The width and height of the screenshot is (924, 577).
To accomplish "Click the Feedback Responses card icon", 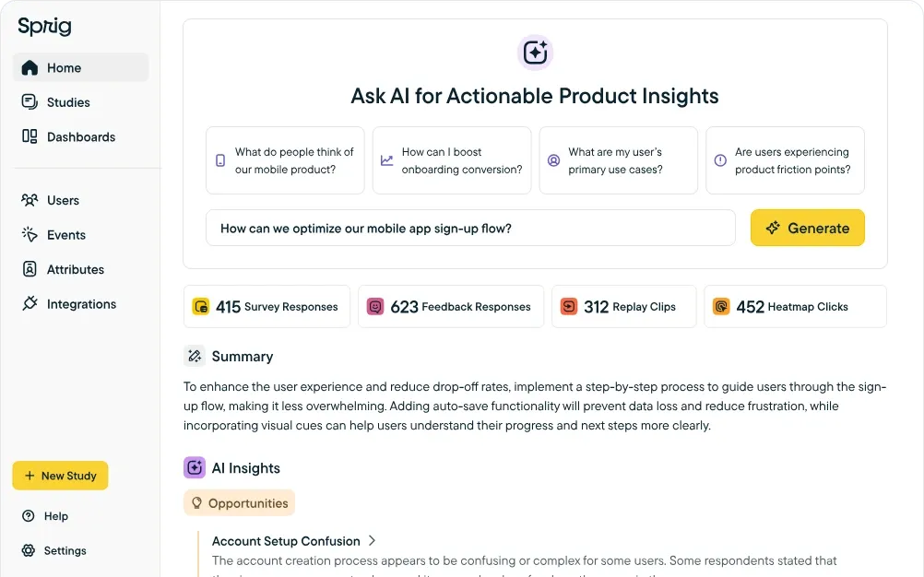I will click(376, 305).
